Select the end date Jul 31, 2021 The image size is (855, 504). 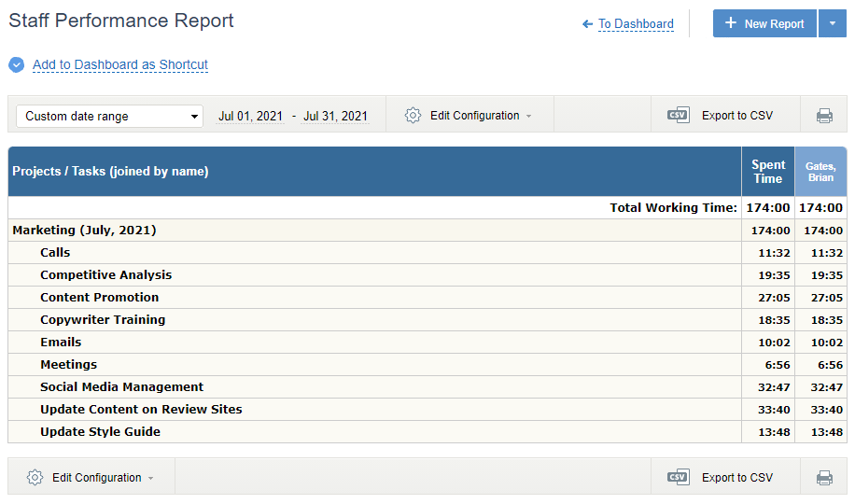click(335, 116)
